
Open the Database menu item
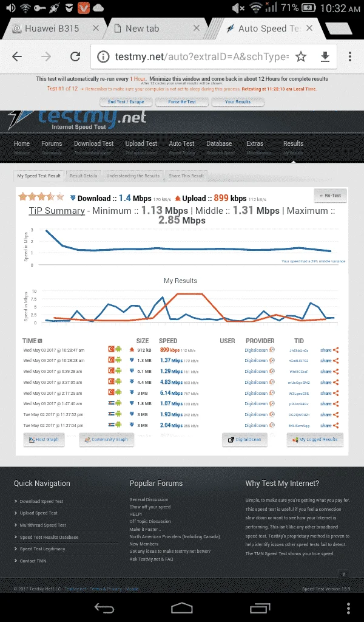pos(219,143)
